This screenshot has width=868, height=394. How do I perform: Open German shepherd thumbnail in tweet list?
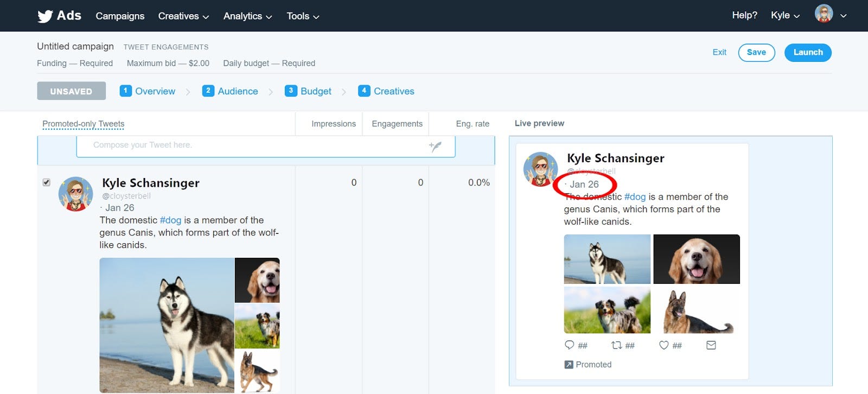257,371
